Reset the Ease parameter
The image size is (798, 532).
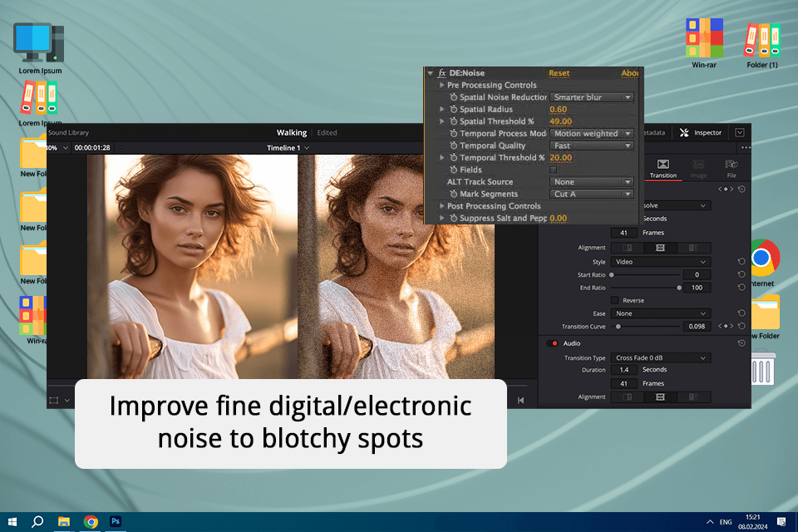click(x=741, y=313)
